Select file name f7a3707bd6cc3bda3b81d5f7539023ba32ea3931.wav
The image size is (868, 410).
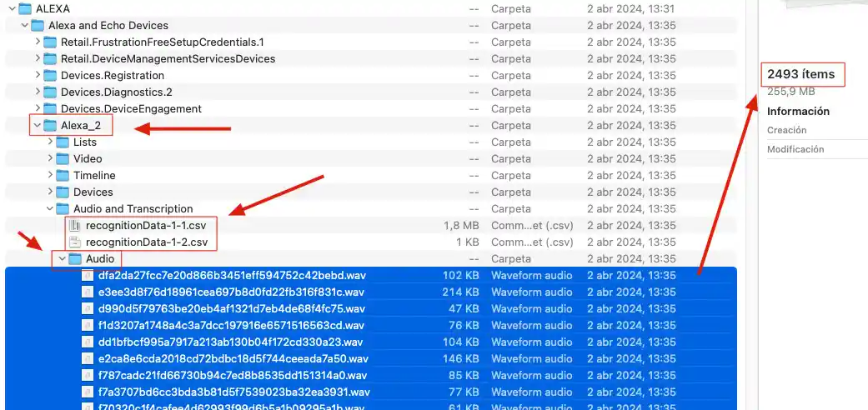click(x=234, y=392)
